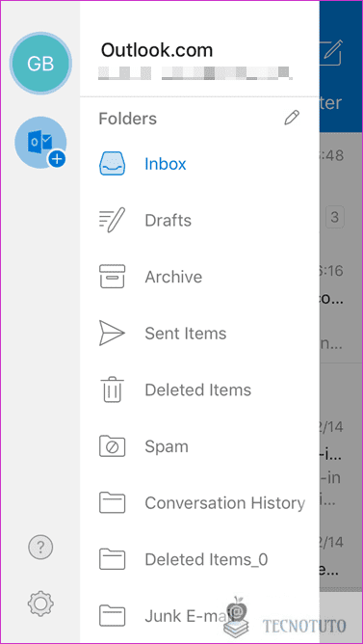Click the Sent Items paper plane icon
Image resolution: width=363 pixels, height=644 pixels.
pyautogui.click(x=112, y=334)
